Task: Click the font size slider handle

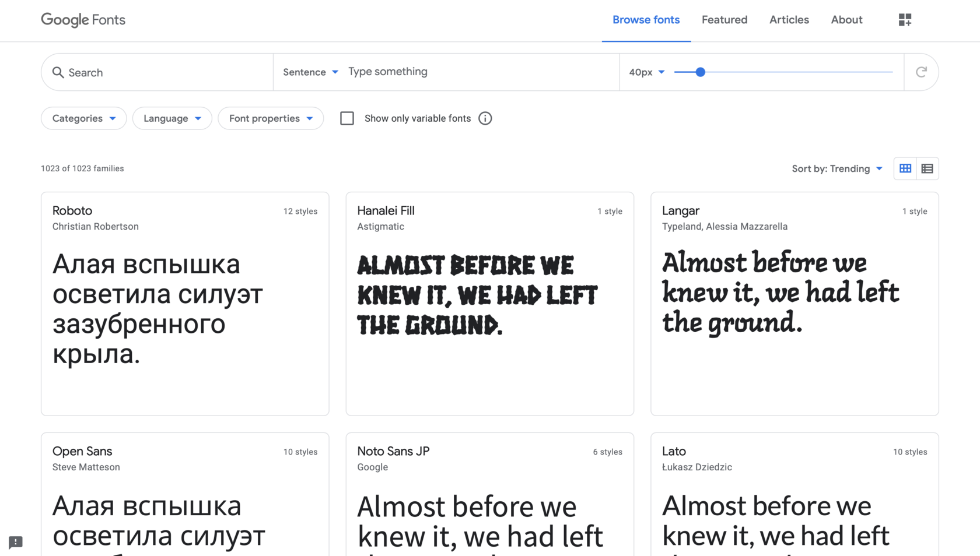Action: tap(701, 72)
